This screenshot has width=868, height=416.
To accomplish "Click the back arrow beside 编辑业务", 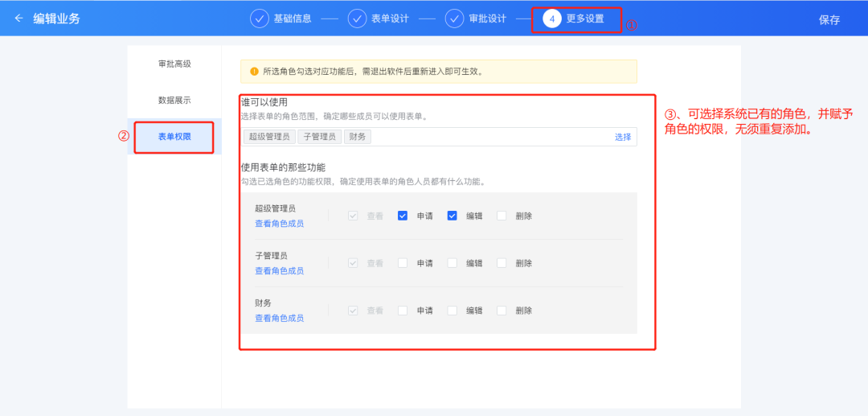I will (x=19, y=19).
